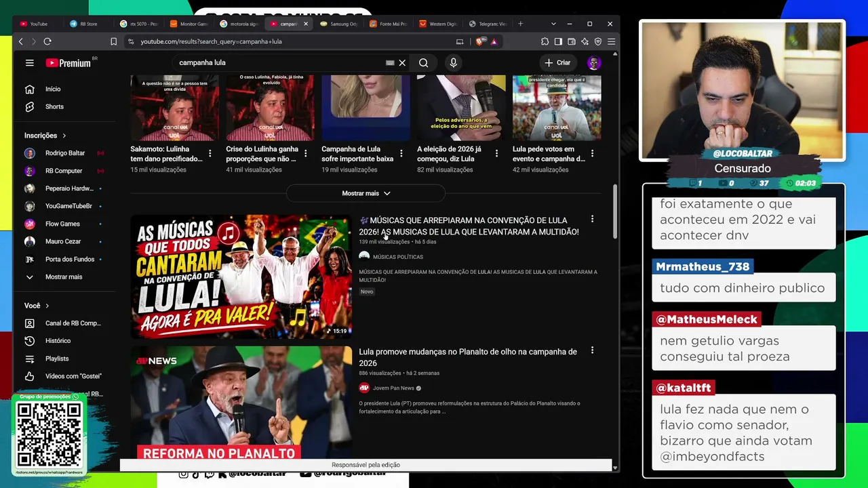Click the results page vertical scrollbar
The image size is (868, 488).
tap(615, 210)
